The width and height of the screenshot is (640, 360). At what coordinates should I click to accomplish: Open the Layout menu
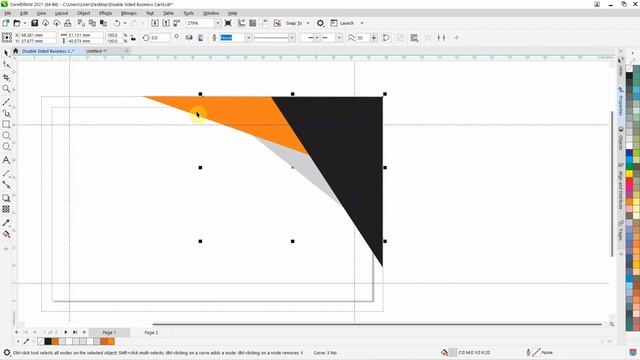62,13
